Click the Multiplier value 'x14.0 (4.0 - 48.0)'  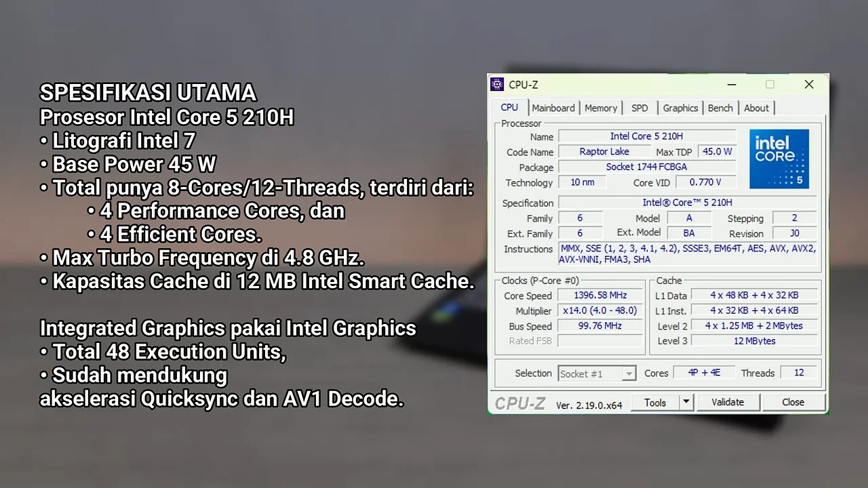pyautogui.click(x=600, y=310)
